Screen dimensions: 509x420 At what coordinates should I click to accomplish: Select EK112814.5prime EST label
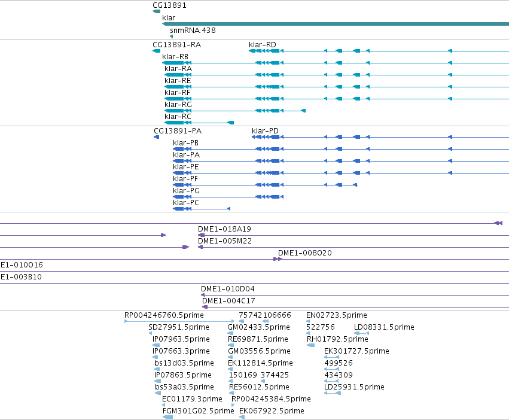[x=260, y=363]
